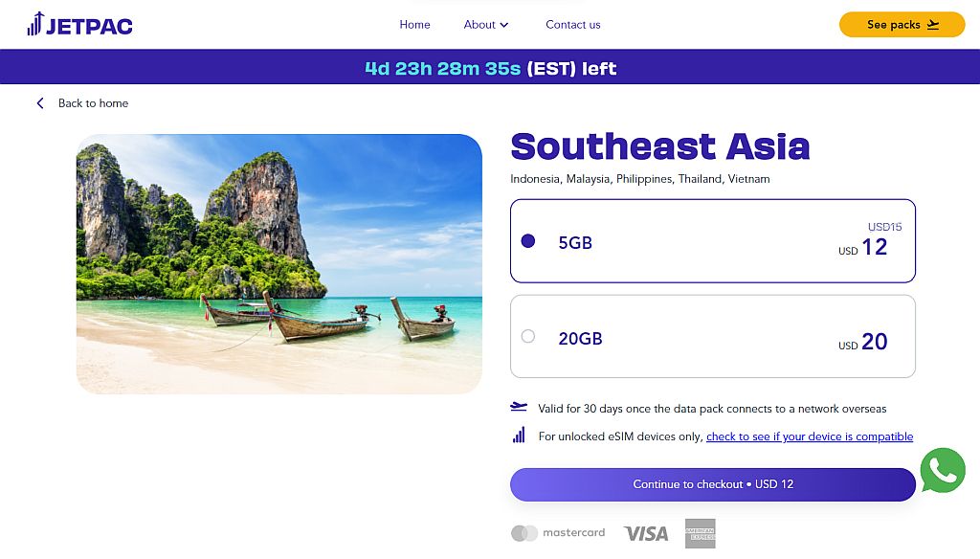Open the Contact us page
This screenshot has width=980, height=559.
(572, 25)
